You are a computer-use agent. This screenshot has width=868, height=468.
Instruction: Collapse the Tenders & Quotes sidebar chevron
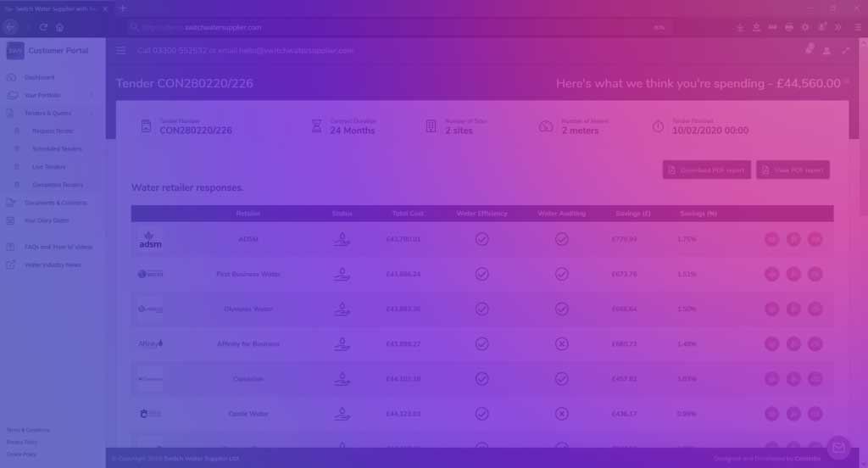pos(92,113)
